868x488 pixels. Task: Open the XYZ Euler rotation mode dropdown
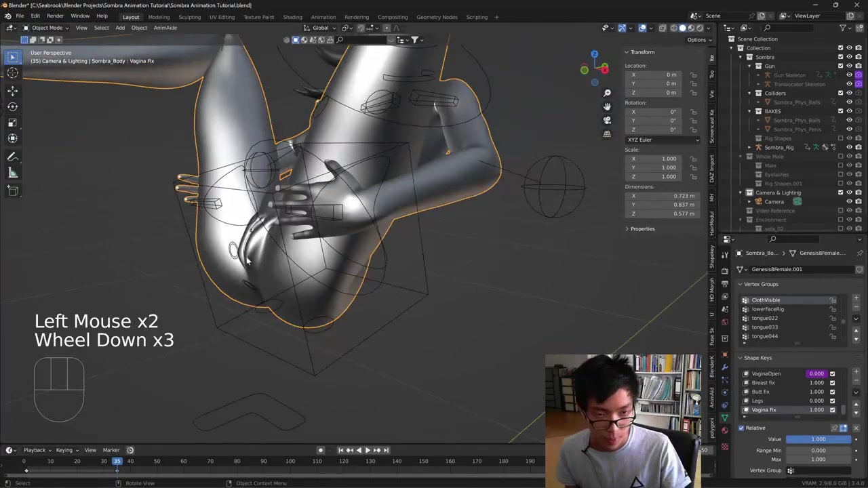click(x=663, y=140)
